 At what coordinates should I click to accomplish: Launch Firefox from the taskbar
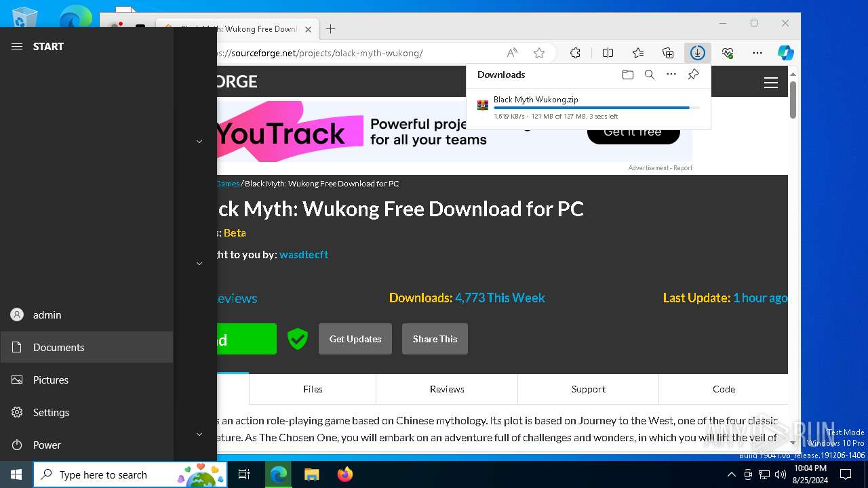345,474
